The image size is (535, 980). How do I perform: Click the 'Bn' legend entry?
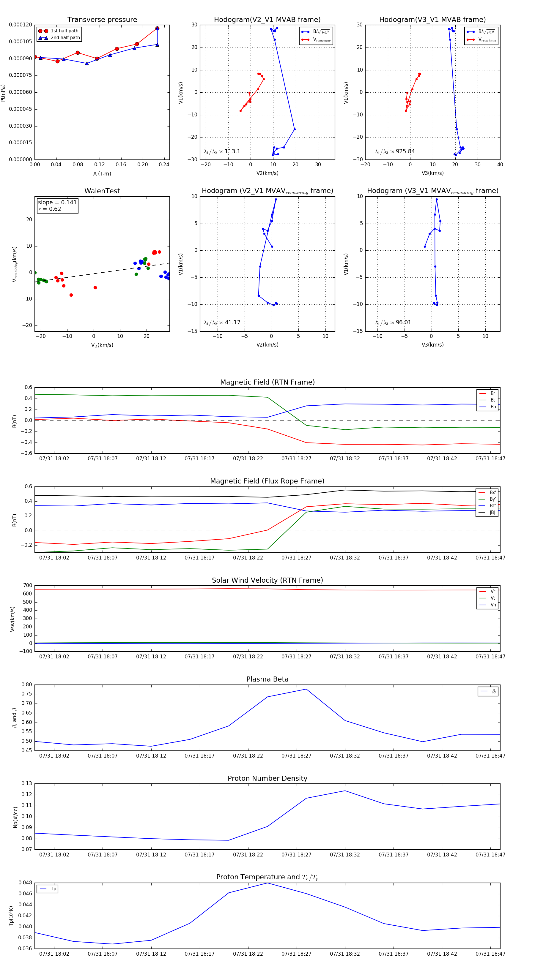487,407
